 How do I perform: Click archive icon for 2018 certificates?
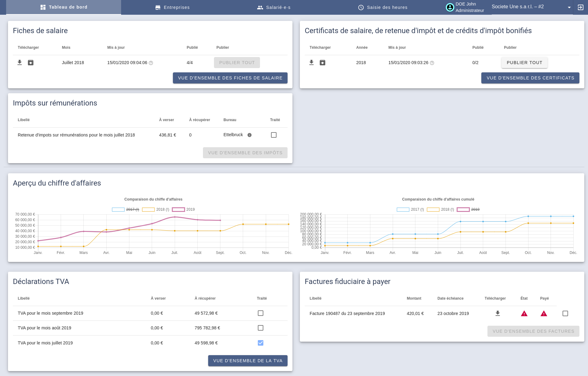point(323,63)
